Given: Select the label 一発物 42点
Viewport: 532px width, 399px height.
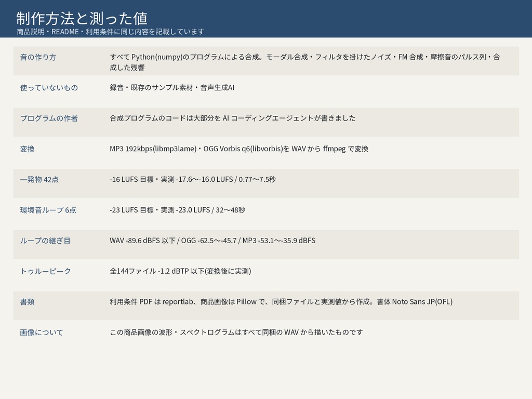Looking at the screenshot, I should (x=39, y=179).
